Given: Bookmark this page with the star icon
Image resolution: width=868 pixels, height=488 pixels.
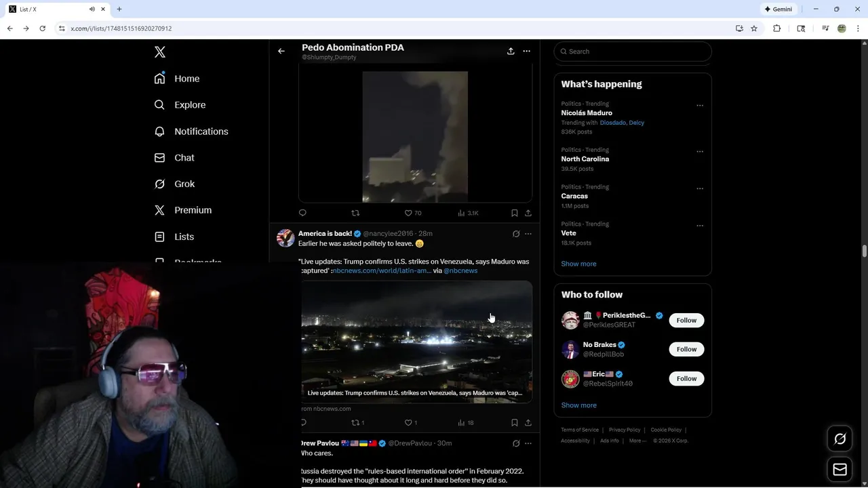Looking at the screenshot, I should 754,28.
